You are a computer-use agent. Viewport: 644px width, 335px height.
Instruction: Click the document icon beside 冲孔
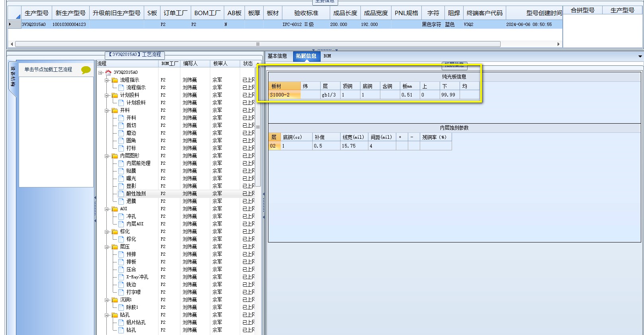pos(121,216)
